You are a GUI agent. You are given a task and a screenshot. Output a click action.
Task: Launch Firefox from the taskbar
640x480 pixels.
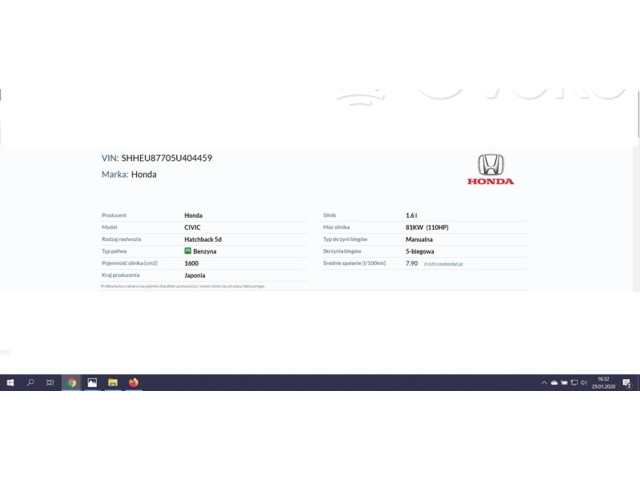[x=133, y=382]
